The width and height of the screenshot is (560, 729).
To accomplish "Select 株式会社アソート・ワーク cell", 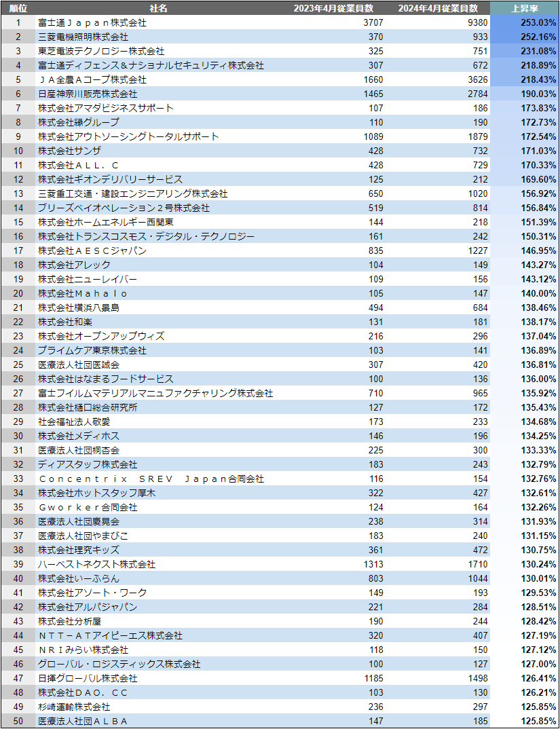I will (92, 593).
